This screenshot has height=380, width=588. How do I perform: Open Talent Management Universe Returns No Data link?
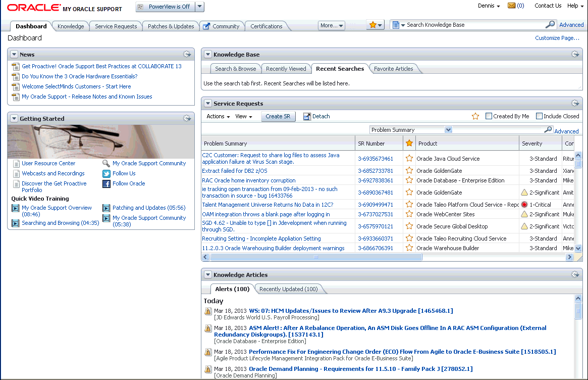coord(268,205)
